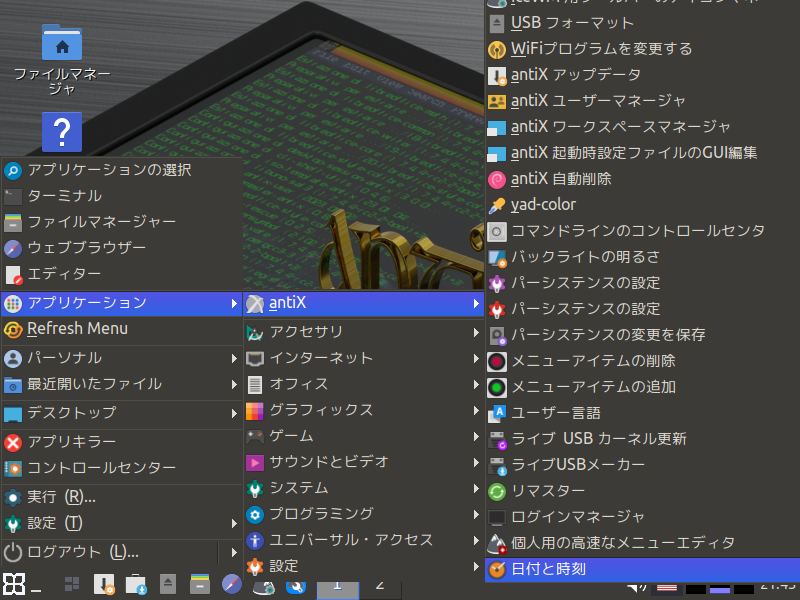
Task: Click the compass icon beside ウェブブラウザー
Action: click(13, 248)
